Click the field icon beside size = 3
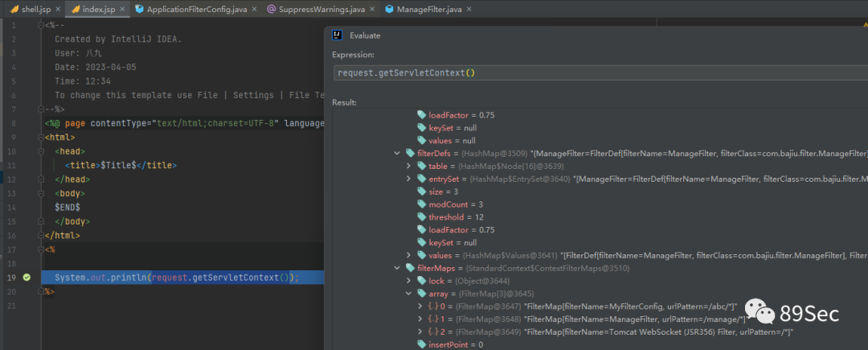The height and width of the screenshot is (350, 868). (422, 191)
